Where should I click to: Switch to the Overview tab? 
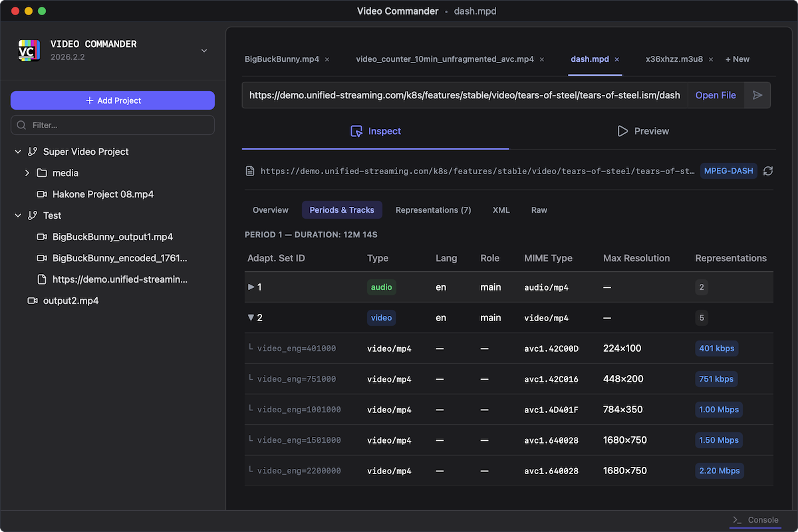click(270, 209)
